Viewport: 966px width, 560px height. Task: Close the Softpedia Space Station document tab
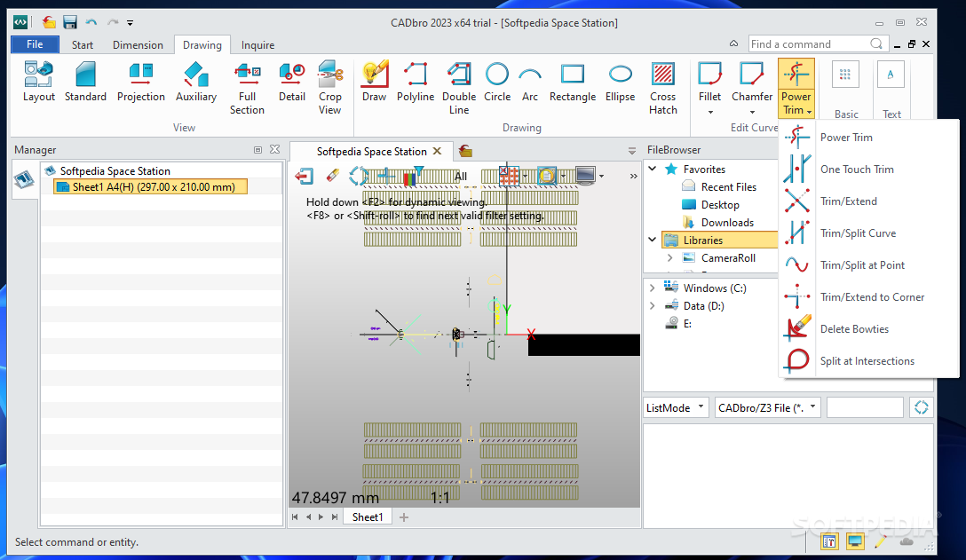pos(438,151)
